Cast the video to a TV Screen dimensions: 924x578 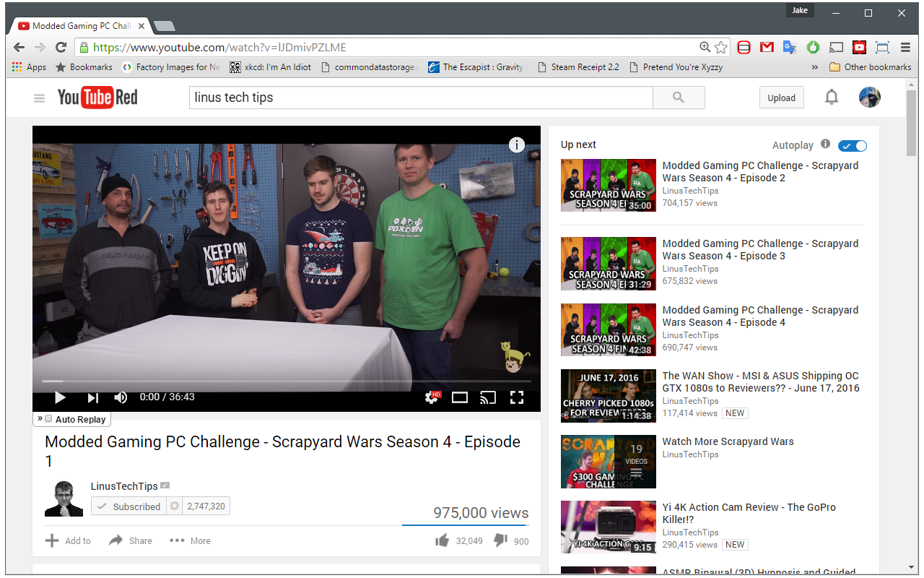point(488,397)
